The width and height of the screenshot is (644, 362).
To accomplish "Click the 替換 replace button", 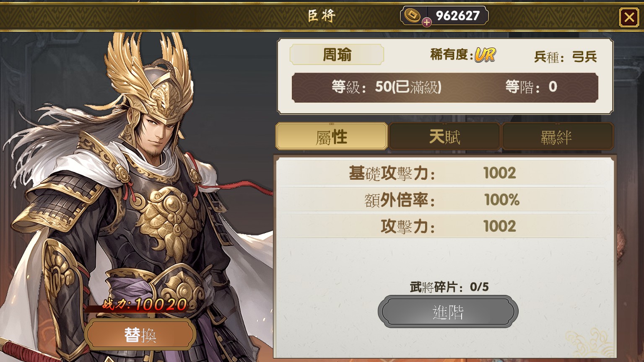I will (x=140, y=335).
